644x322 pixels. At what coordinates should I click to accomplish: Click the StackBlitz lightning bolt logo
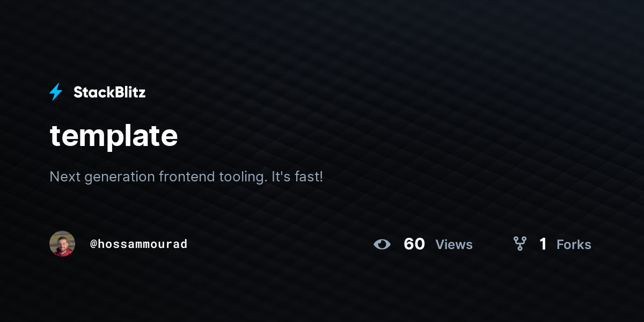[x=56, y=92]
